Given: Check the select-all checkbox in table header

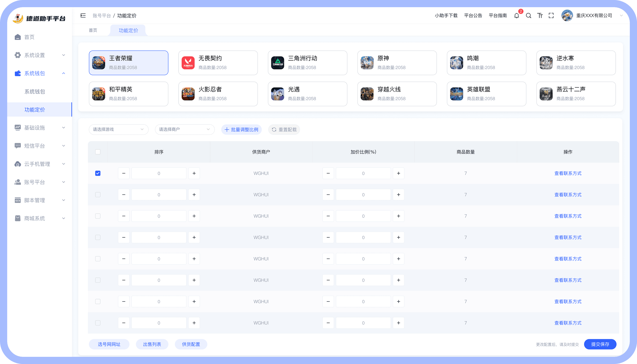Looking at the screenshot, I should [98, 152].
